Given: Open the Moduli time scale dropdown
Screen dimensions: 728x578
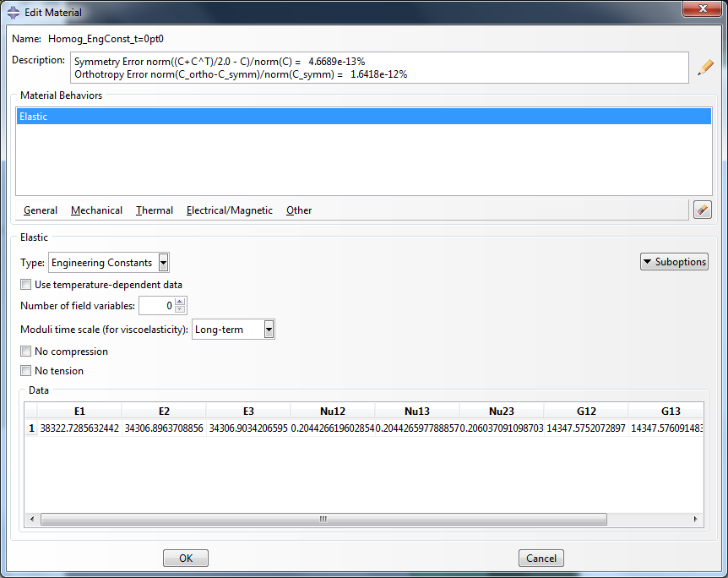Looking at the screenshot, I should tap(267, 329).
